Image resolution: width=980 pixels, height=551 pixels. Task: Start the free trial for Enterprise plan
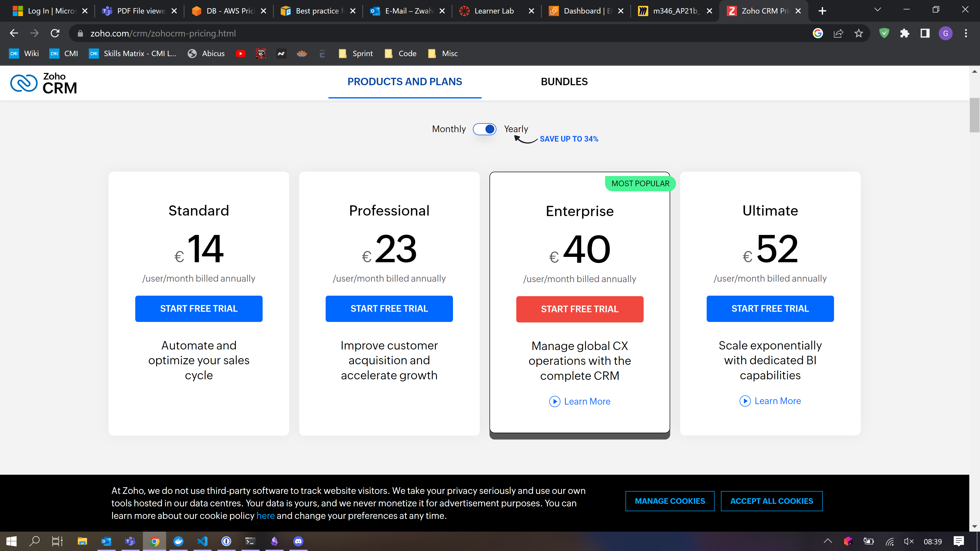coord(579,309)
